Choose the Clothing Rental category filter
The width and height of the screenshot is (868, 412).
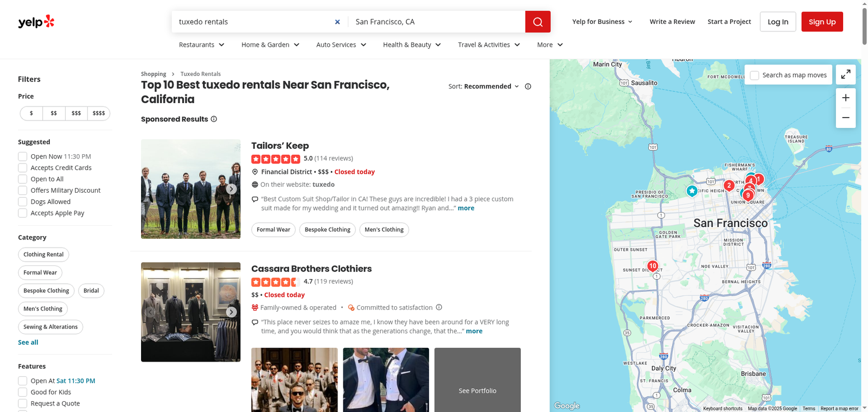(43, 255)
